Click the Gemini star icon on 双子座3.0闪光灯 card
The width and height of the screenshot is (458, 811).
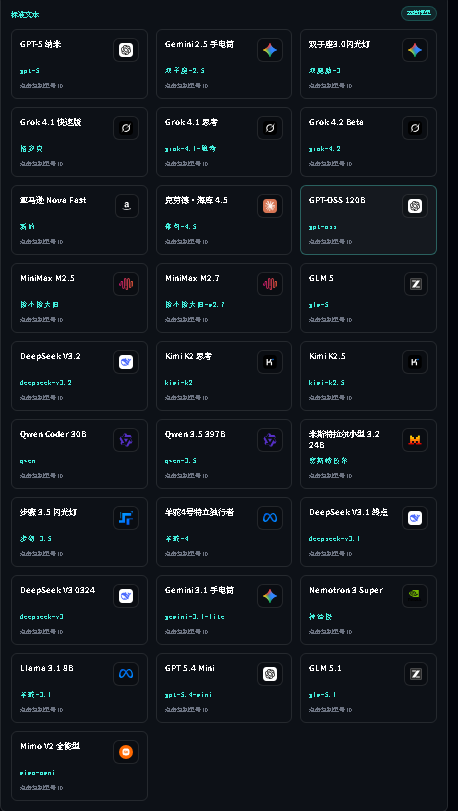tap(415, 50)
